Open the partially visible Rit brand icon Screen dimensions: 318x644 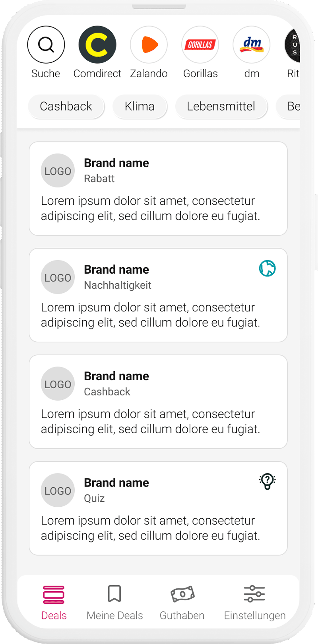[292, 45]
